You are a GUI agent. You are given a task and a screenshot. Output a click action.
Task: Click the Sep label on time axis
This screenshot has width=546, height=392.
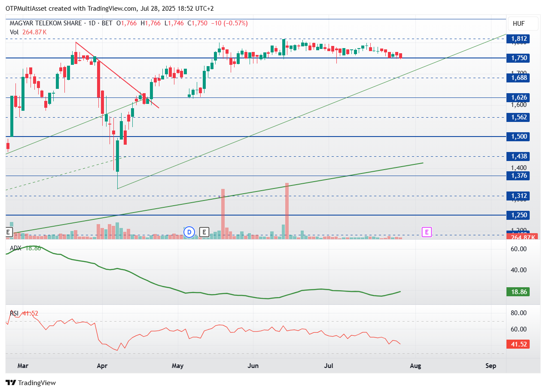click(491, 366)
